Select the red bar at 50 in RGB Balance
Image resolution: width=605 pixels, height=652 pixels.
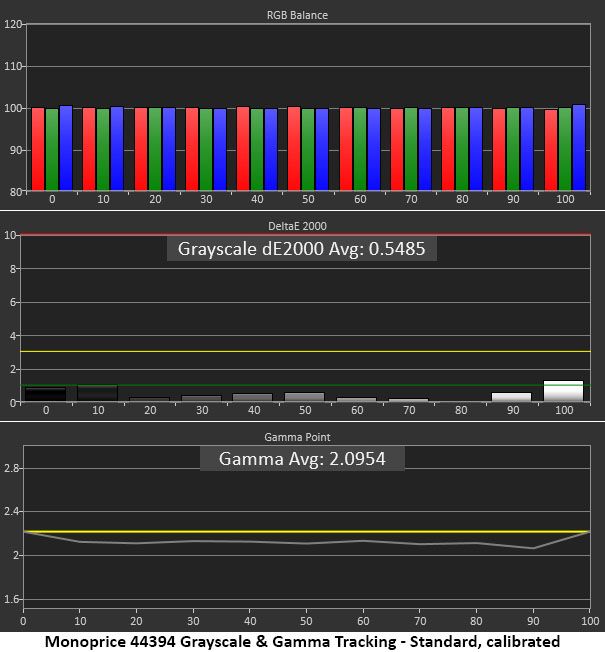[x=294, y=148]
